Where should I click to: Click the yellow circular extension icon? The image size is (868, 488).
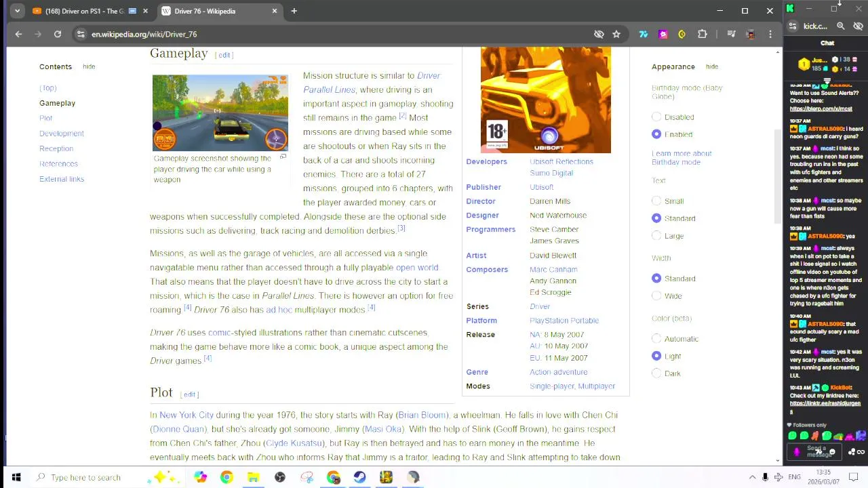click(x=682, y=34)
